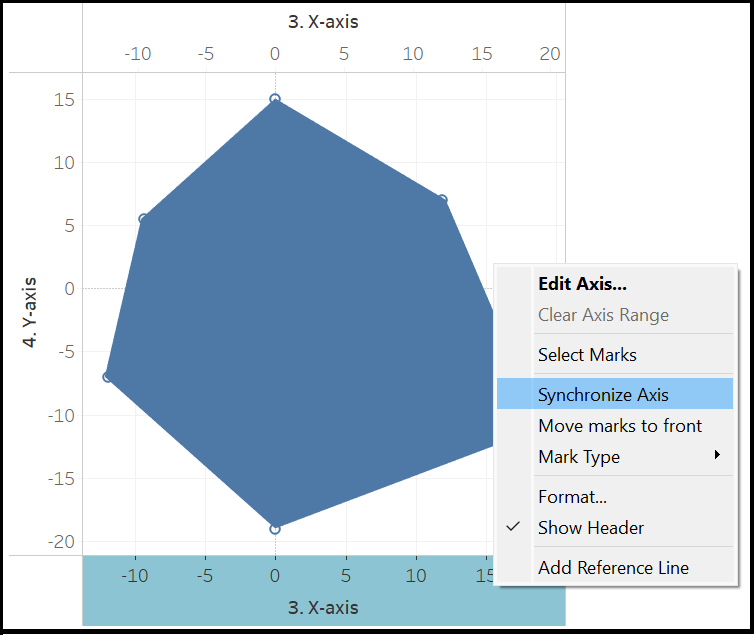Expand the Mark Type submenu arrow
The width and height of the screenshot is (754, 635).
tap(717, 456)
